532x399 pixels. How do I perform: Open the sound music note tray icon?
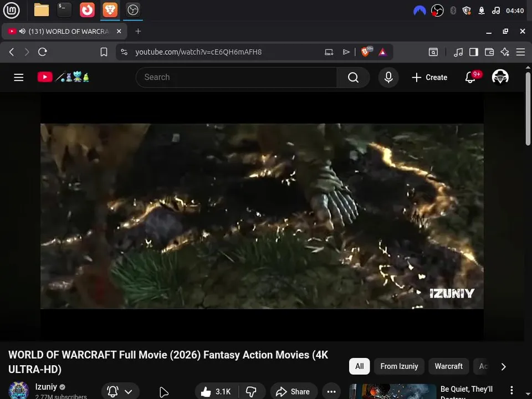tap(495, 11)
